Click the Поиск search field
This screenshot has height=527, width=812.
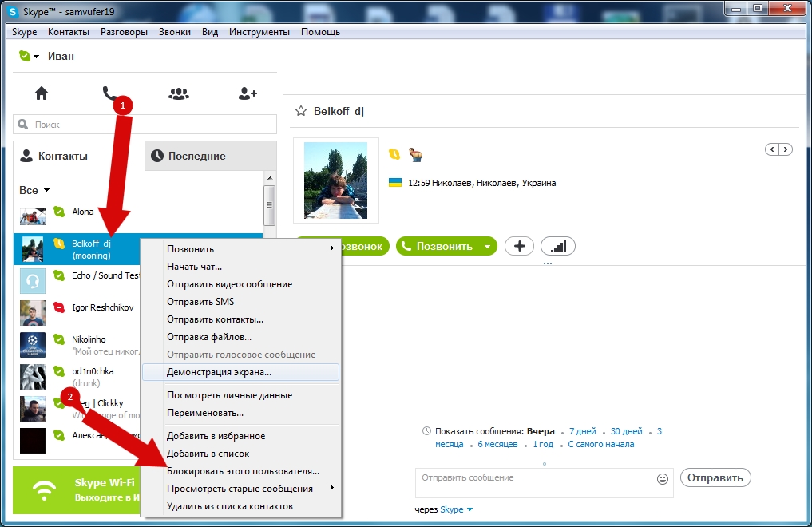(x=145, y=125)
